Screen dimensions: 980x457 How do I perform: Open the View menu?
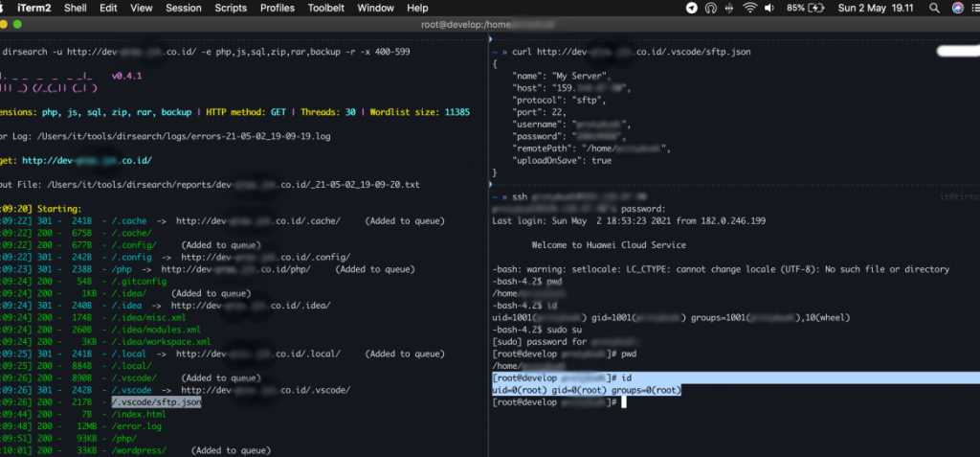coord(142,8)
